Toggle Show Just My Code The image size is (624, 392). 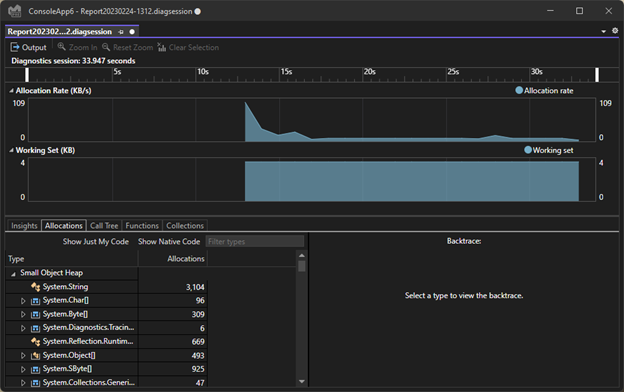click(96, 242)
